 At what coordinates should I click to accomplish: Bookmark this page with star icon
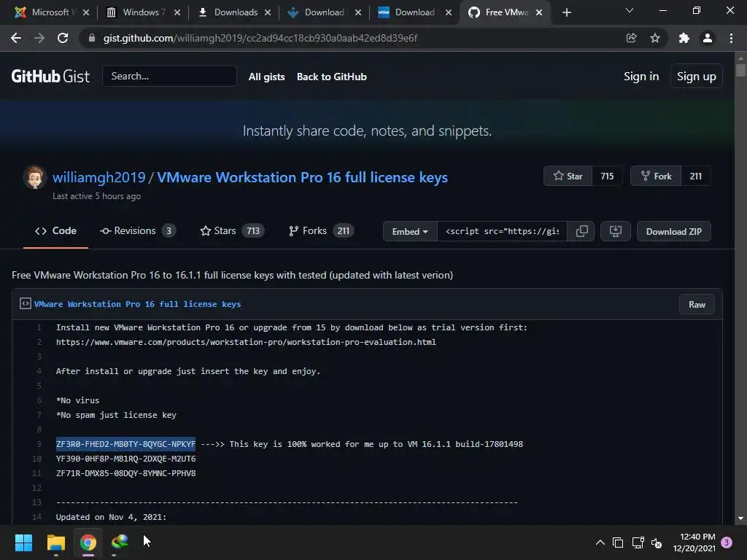pyautogui.click(x=655, y=38)
